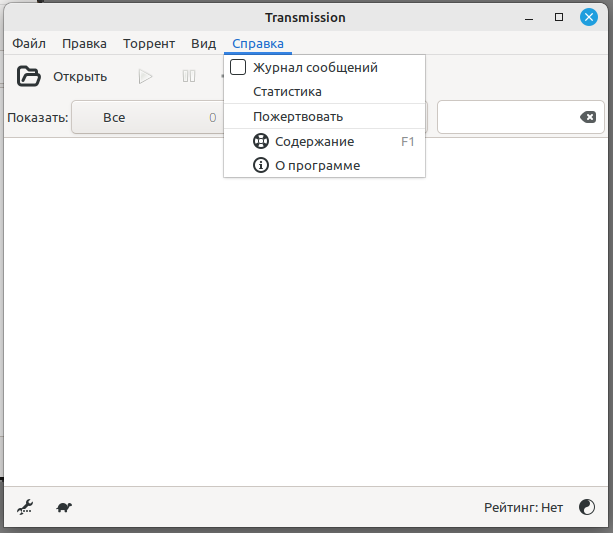Open Содержание help entry
613x533 pixels.
tap(324, 142)
